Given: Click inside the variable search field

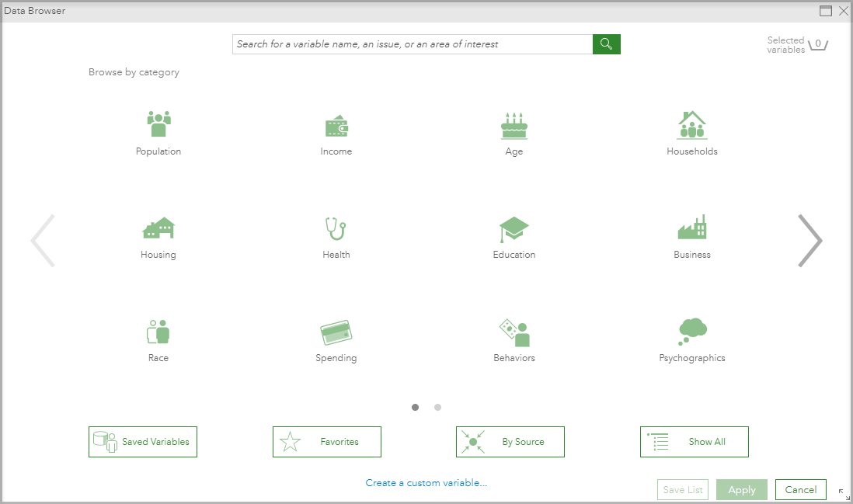Looking at the screenshot, I should click(412, 44).
